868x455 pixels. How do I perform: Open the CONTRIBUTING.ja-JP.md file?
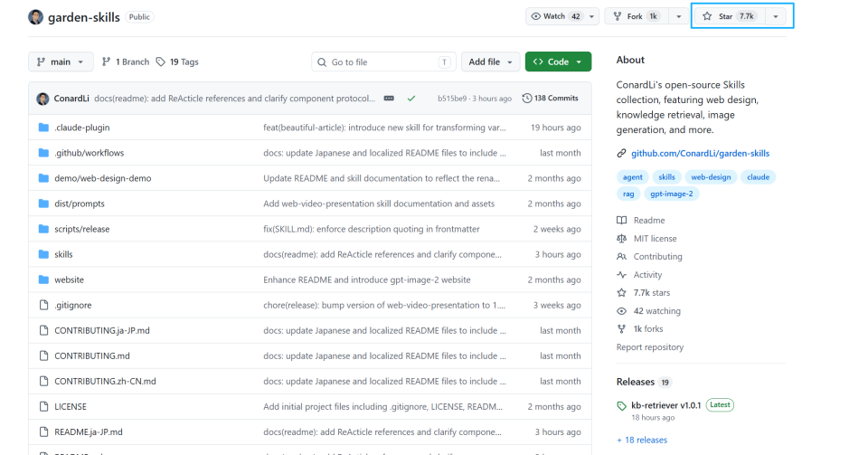[x=102, y=330]
